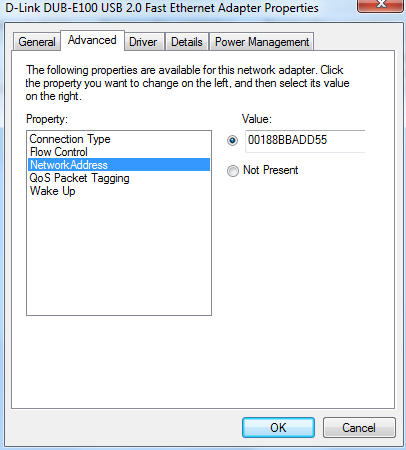Select the Advanced tab
The width and height of the screenshot is (406, 450).
click(x=92, y=40)
